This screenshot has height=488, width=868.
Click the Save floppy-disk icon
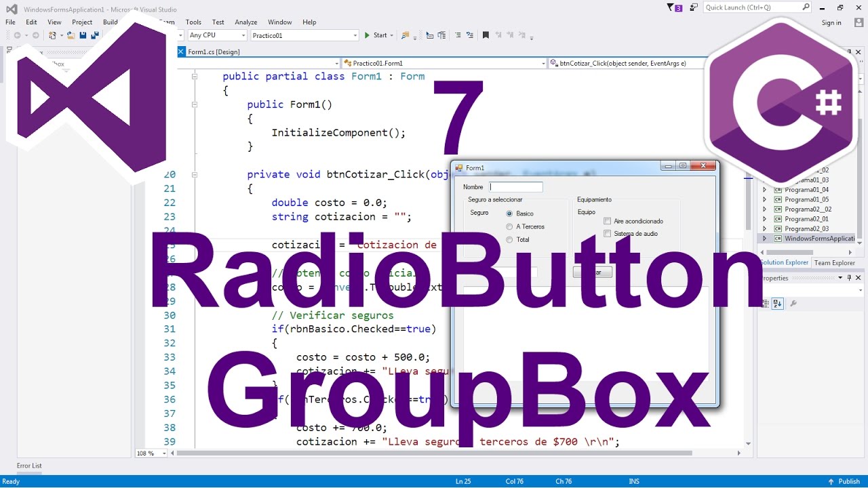click(x=83, y=35)
